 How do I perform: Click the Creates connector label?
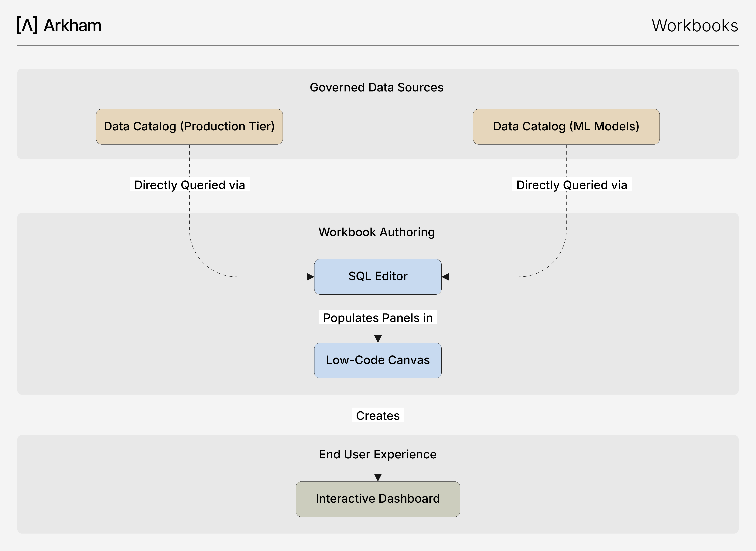(x=378, y=415)
